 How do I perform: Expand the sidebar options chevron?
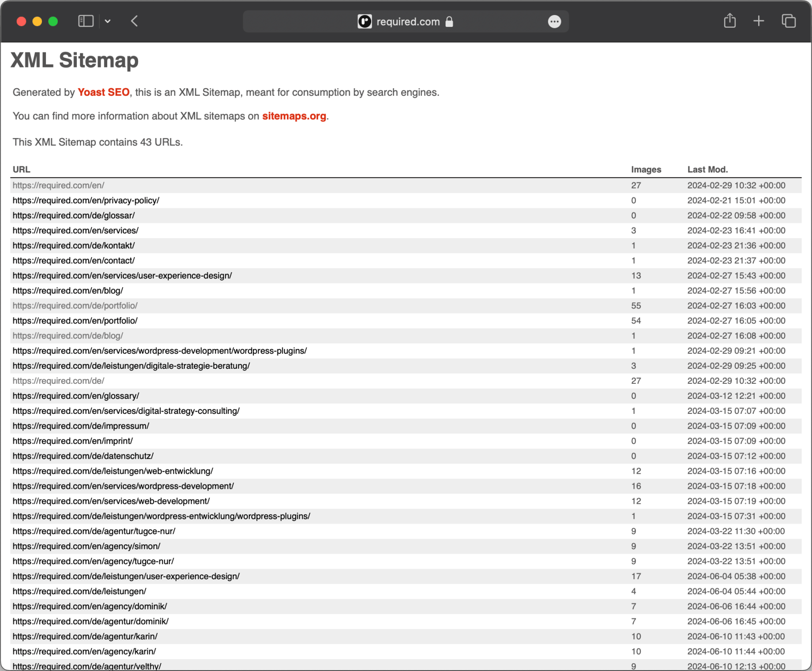(x=107, y=21)
